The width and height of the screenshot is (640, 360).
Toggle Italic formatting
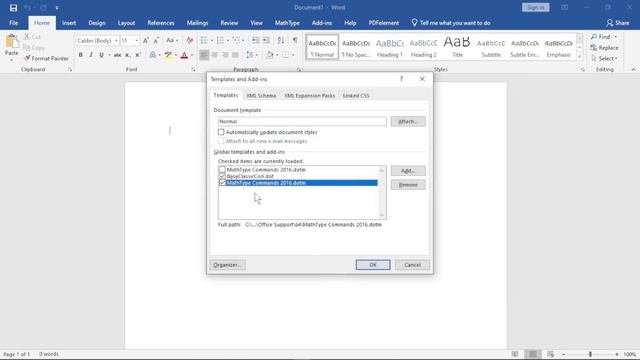point(91,55)
